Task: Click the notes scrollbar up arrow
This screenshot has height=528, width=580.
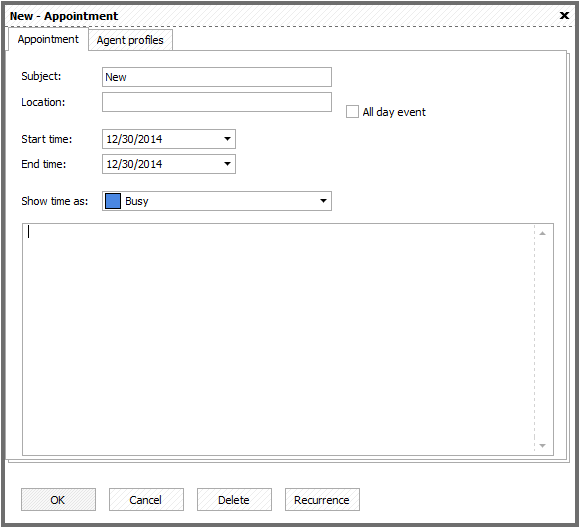Action: (543, 233)
